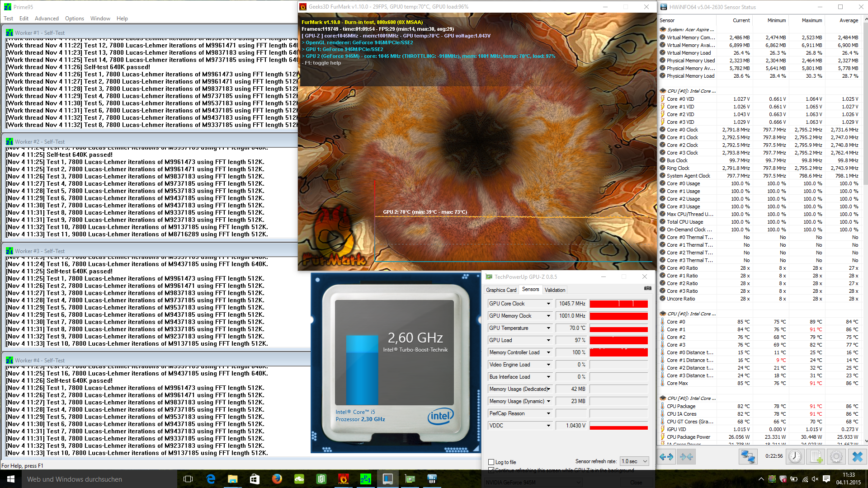This screenshot has height=488, width=868.
Task: Open Prime95 Advanced menu
Action: coord(47,19)
